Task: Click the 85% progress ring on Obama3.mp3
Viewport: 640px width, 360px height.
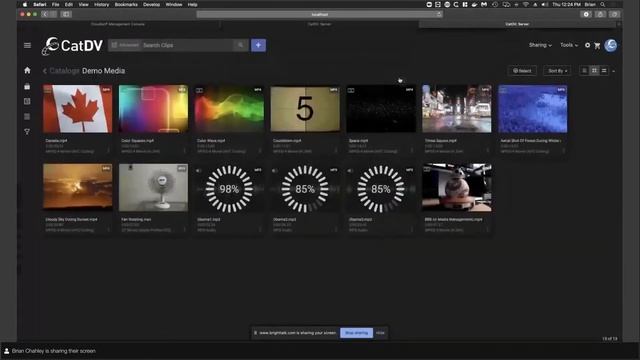Action: click(381, 189)
